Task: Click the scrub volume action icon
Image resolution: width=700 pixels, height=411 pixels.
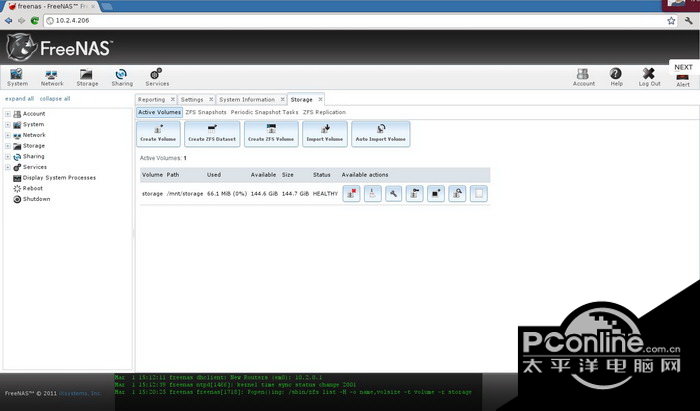Action: pyautogui.click(x=372, y=194)
